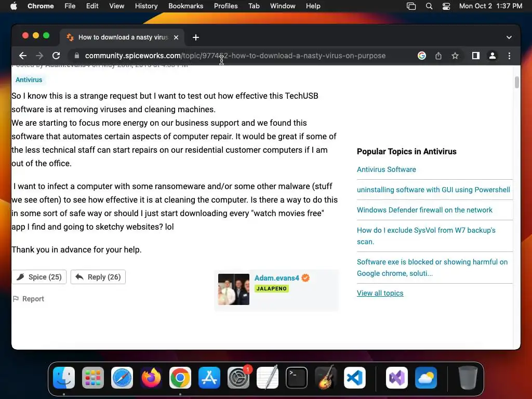
Task: Open Spotlight search in the menu bar
Action: (x=429, y=6)
